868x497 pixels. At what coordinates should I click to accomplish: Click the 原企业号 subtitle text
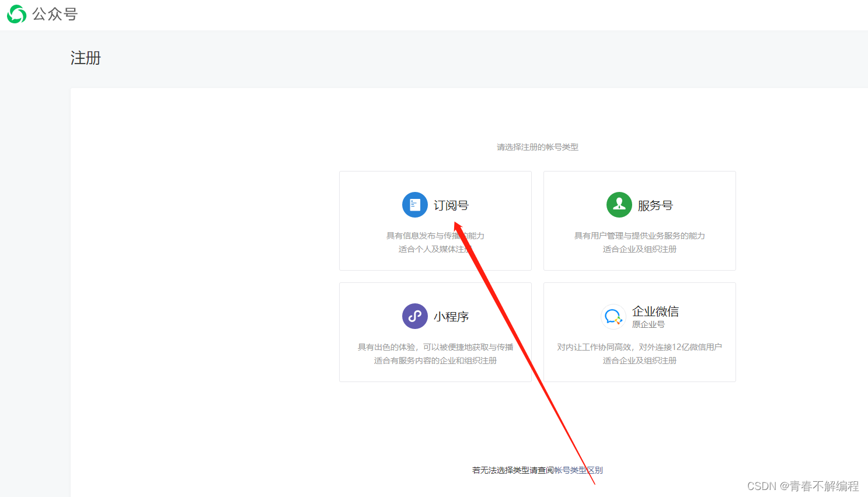(x=649, y=324)
